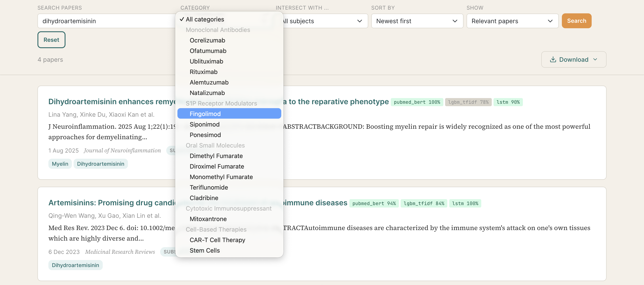Select Ublituximab category

point(229,61)
